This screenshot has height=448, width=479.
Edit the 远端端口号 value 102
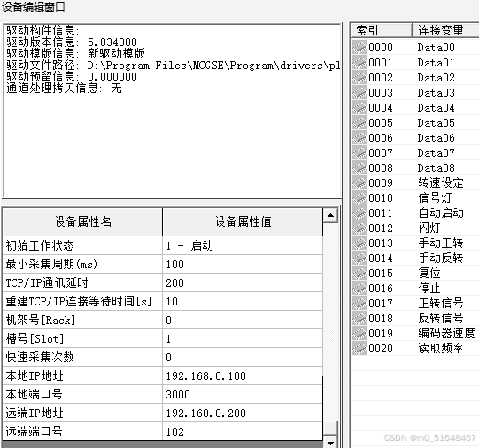[x=243, y=431]
